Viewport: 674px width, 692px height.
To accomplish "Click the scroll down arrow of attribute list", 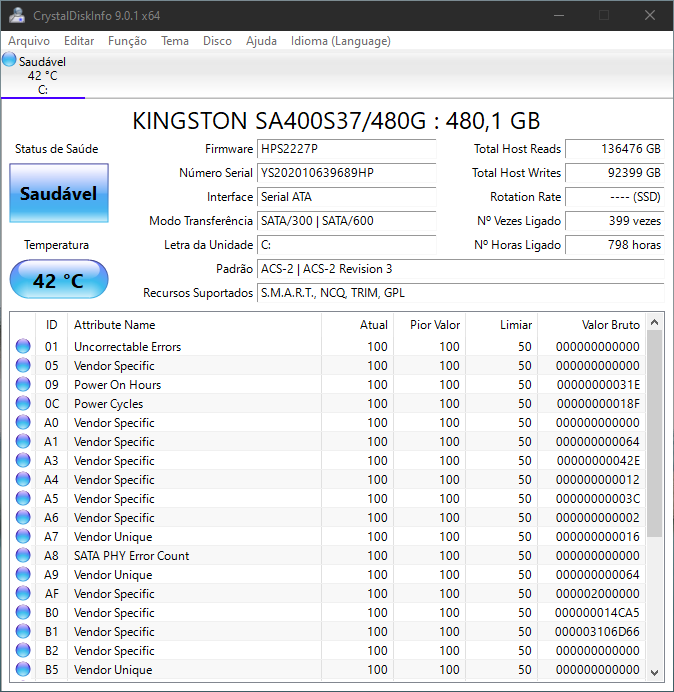I will pyautogui.click(x=655, y=673).
